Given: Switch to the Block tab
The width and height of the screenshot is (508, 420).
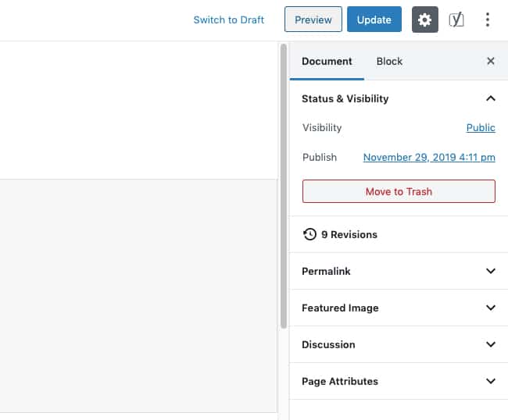Looking at the screenshot, I should [x=389, y=61].
